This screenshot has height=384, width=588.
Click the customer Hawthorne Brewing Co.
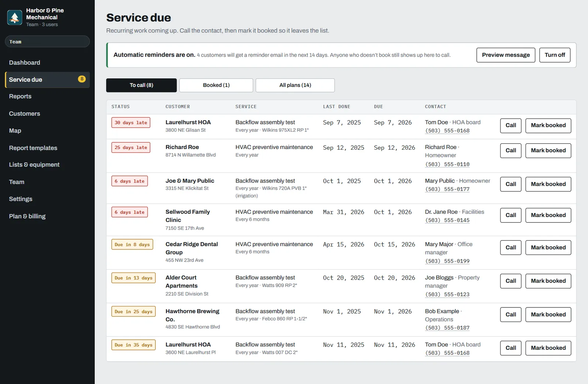[193, 315]
